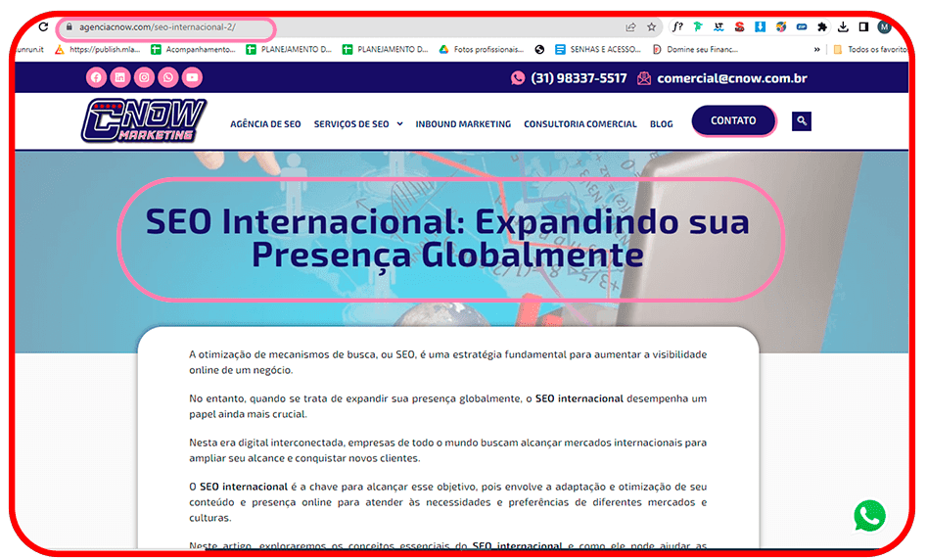Open the LT LanguageTool extension
This screenshot has height=560, width=927.
pos(718,26)
